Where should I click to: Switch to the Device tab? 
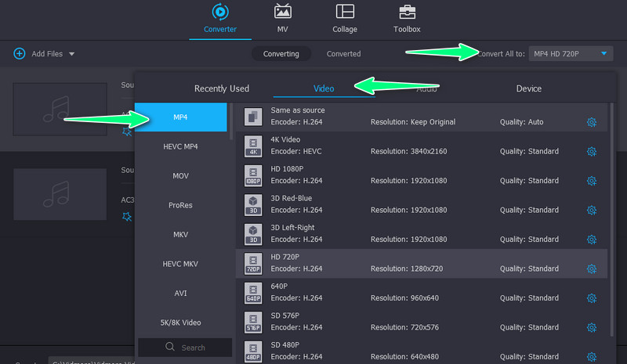528,88
